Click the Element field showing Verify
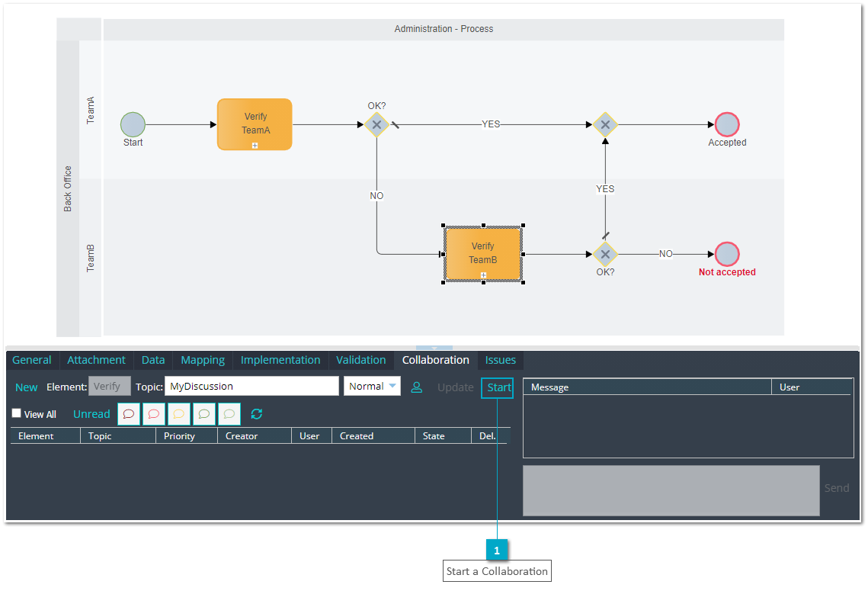868x591 pixels. click(x=110, y=386)
